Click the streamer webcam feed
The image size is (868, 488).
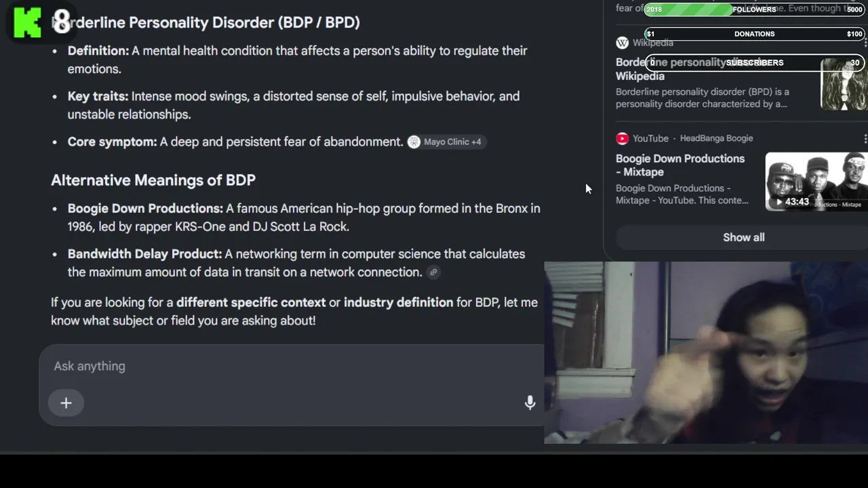point(706,352)
